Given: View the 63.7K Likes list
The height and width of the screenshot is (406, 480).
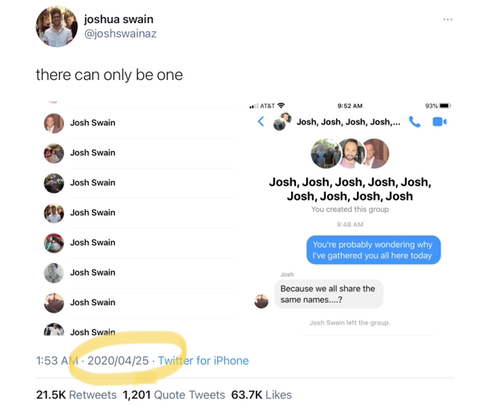Looking at the screenshot, I should (x=261, y=395).
